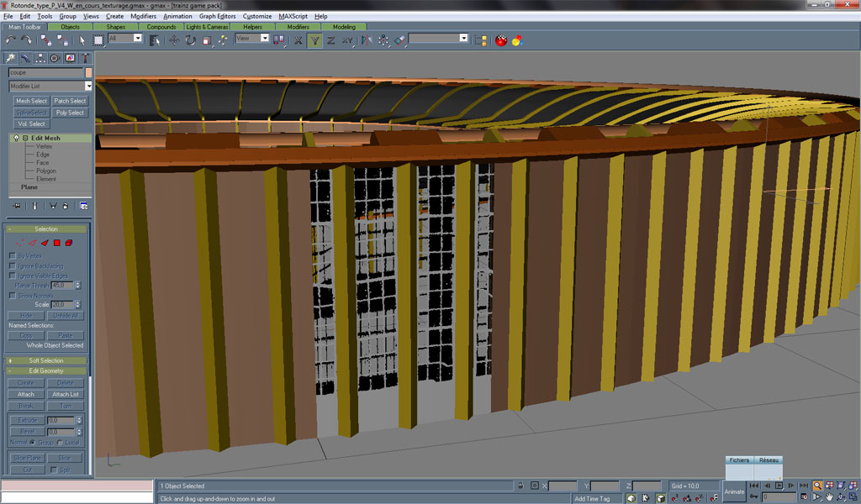Viewport: 861px width, 504px height.
Task: Restrict transform to Y axis
Action: click(314, 39)
